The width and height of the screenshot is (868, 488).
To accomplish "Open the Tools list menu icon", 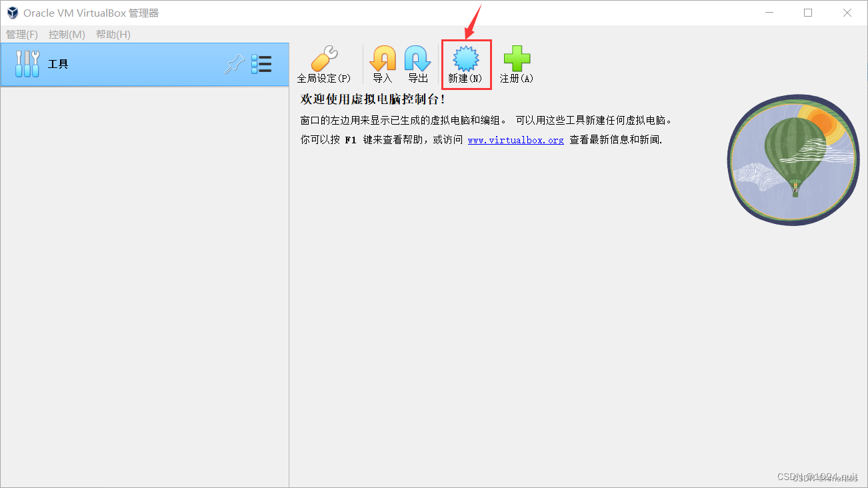I will tap(261, 64).
